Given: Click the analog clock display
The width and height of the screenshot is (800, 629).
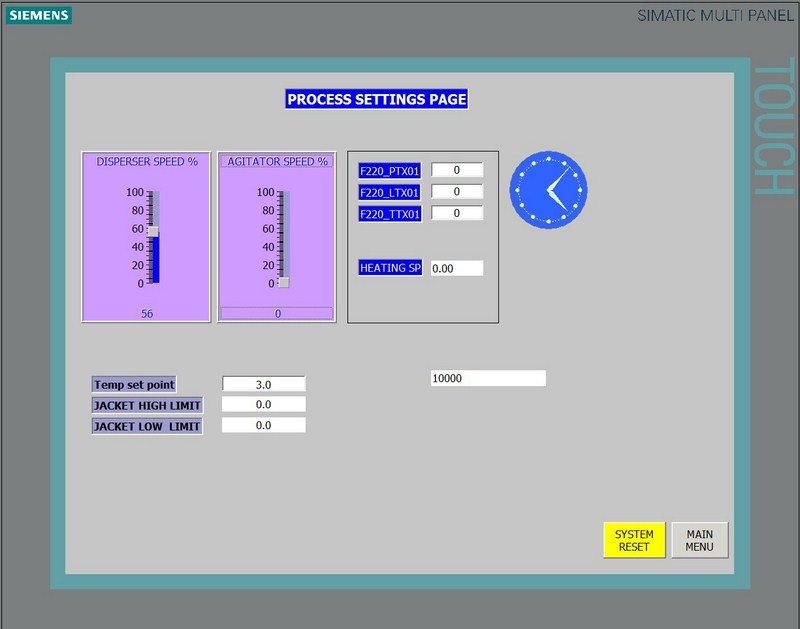Looking at the screenshot, I should (x=548, y=189).
